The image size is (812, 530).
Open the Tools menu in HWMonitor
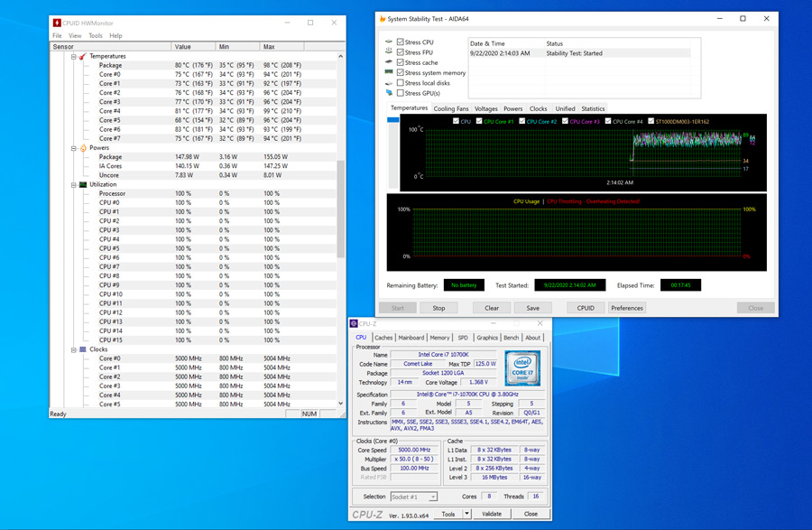tap(96, 36)
